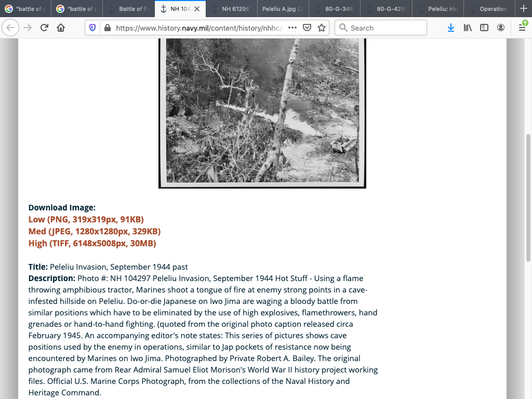
Task: Open the tracking protection shield icon
Action: pyautogui.click(x=92, y=28)
